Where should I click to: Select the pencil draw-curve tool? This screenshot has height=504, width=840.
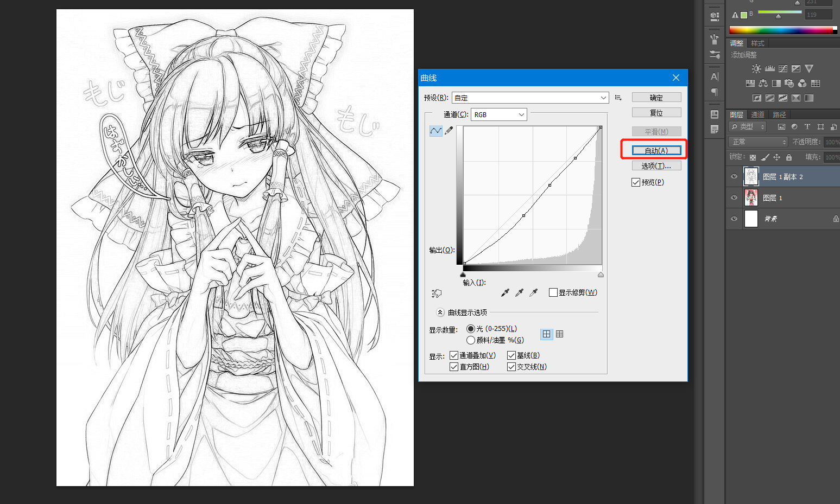click(449, 131)
